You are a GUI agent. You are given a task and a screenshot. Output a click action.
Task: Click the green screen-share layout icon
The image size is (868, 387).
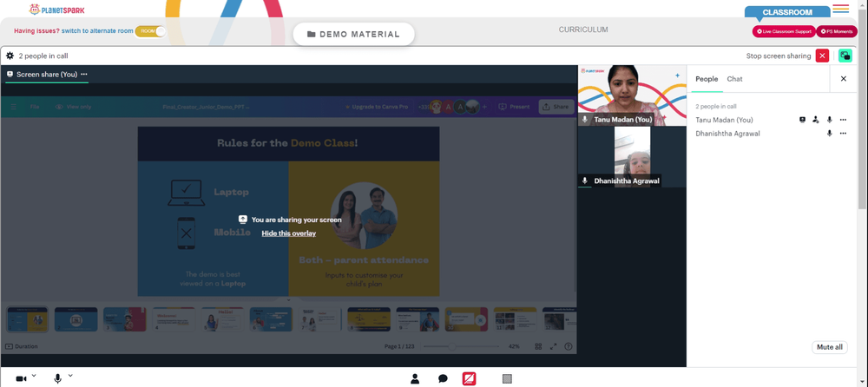coord(845,56)
